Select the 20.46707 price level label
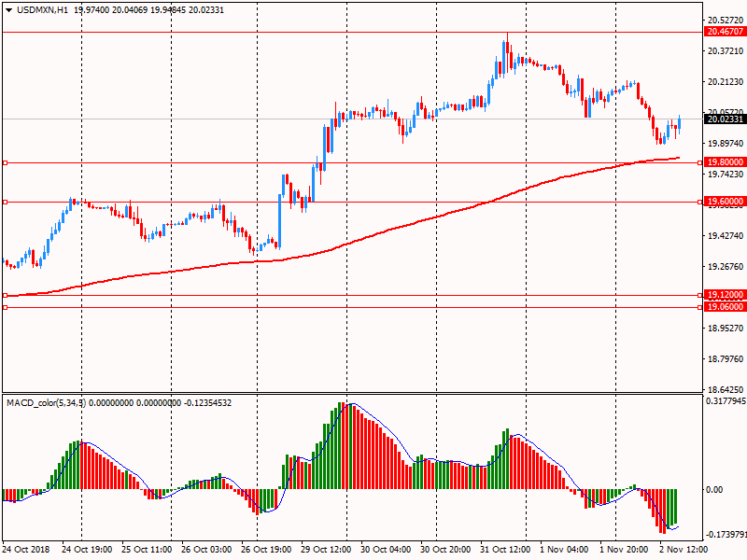The height and width of the screenshot is (560, 747). pyautogui.click(x=726, y=32)
